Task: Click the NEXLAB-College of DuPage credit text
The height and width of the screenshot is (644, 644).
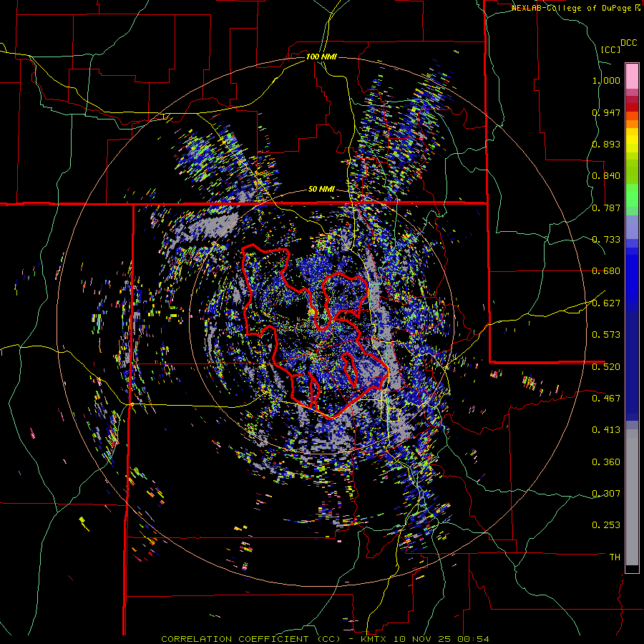Action: click(572, 8)
